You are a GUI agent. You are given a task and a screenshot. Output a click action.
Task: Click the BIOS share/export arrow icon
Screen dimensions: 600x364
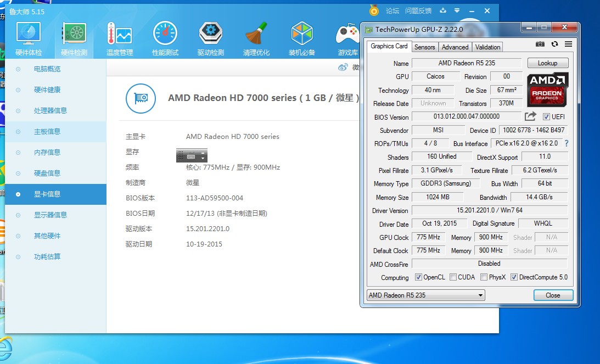(x=530, y=116)
